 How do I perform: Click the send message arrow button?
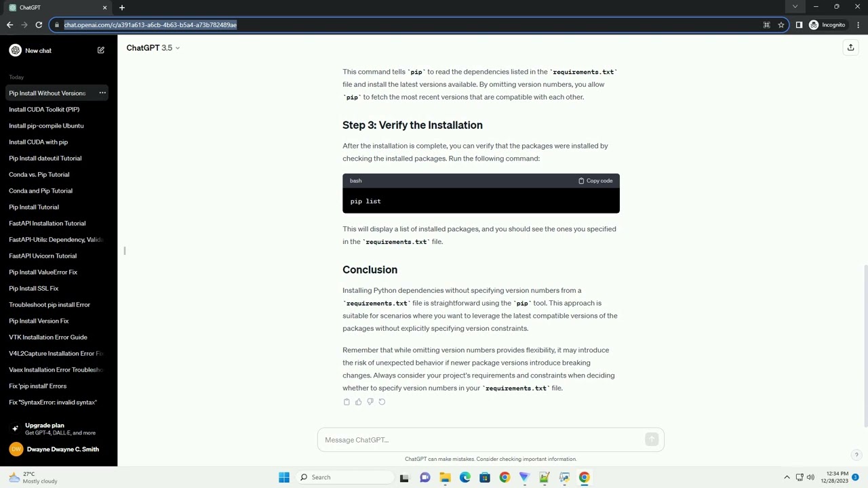coord(652,440)
